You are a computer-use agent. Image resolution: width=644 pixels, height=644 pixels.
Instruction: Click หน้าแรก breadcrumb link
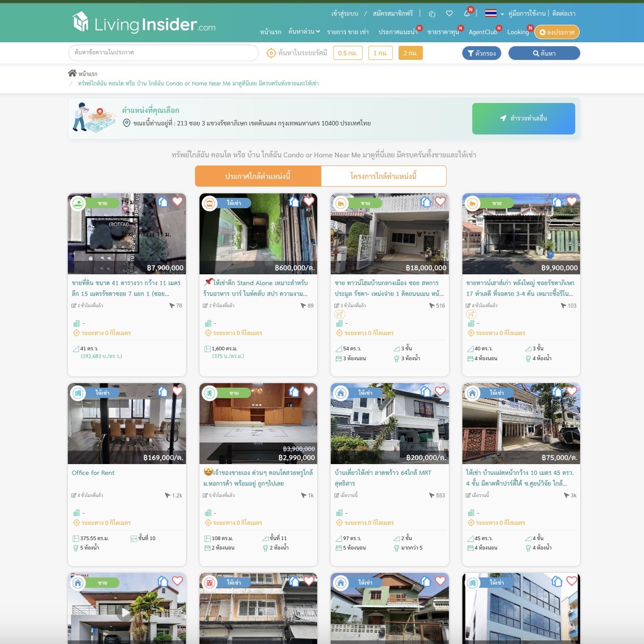click(88, 73)
